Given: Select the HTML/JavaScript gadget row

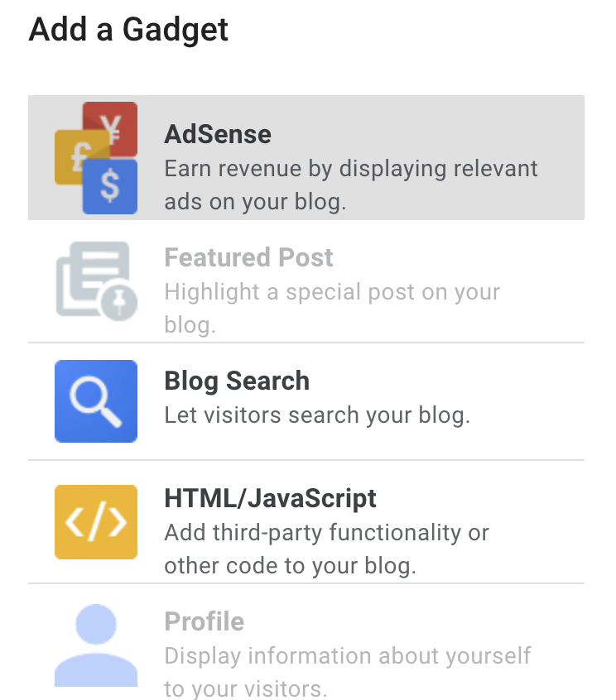Looking at the screenshot, I should click(306, 522).
